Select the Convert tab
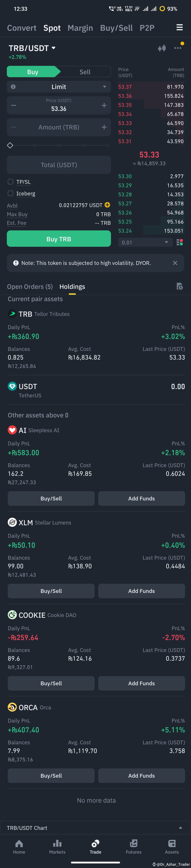The height and width of the screenshot is (868, 191). click(x=22, y=28)
